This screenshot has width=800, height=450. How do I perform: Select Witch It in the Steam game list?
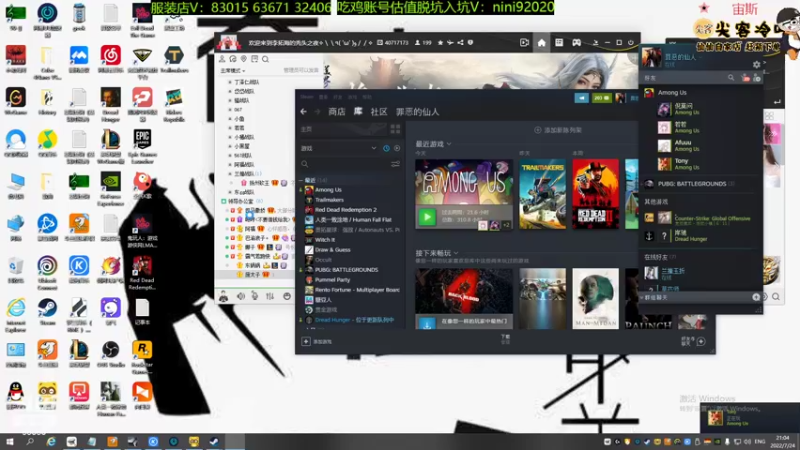(325, 240)
